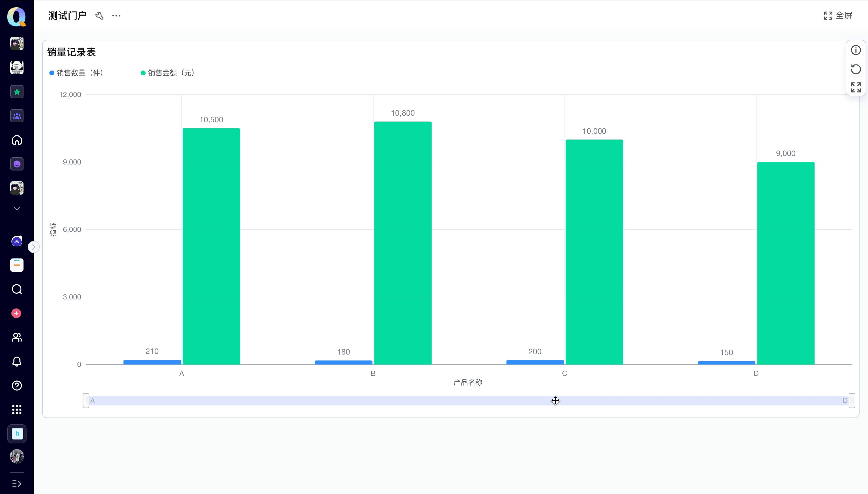Toggle the 销售数量（件）legend series
The height and width of the screenshot is (494, 868).
pyautogui.click(x=76, y=73)
